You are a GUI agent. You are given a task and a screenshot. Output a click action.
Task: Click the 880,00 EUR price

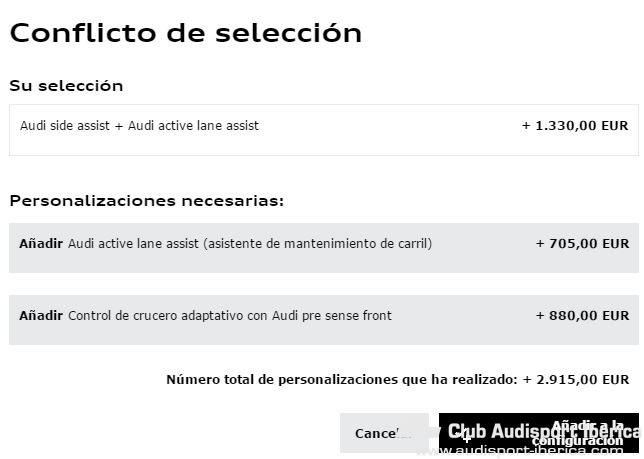pos(582,316)
